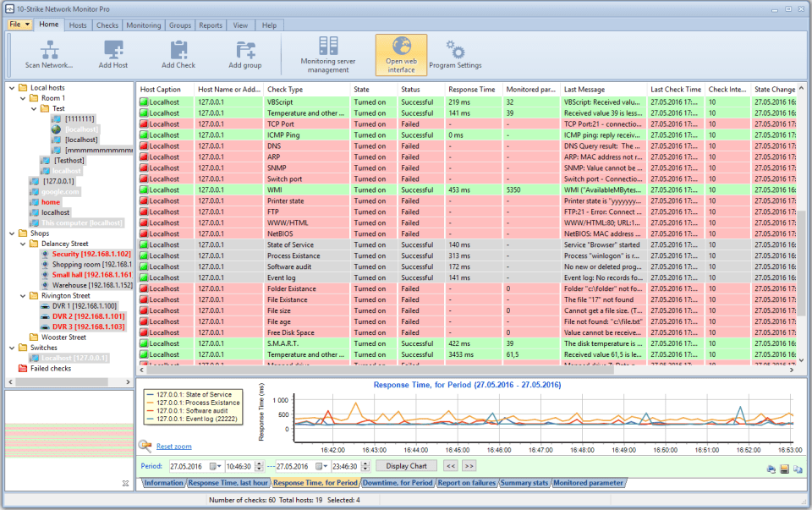
Task: Click the end time spinner arrows
Action: click(365, 467)
